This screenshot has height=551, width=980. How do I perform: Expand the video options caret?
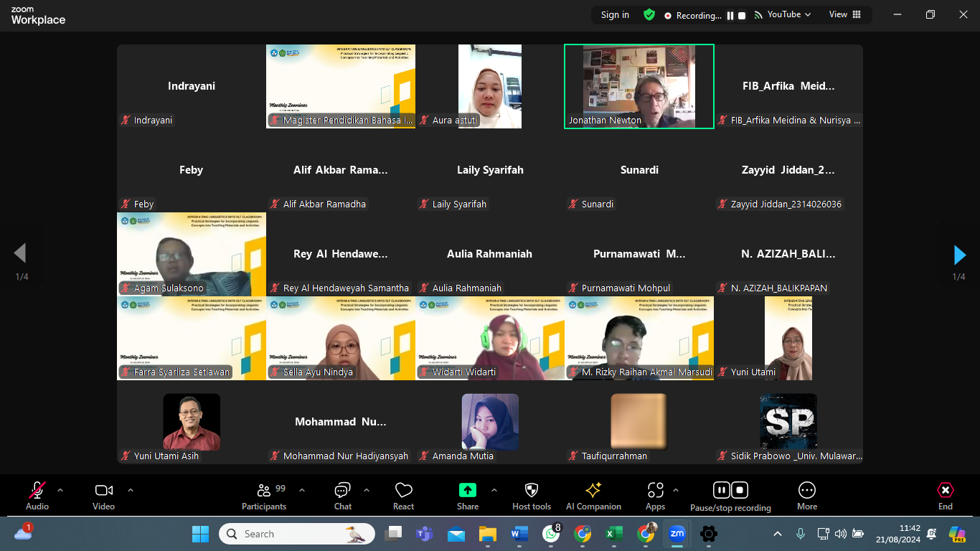click(x=131, y=490)
